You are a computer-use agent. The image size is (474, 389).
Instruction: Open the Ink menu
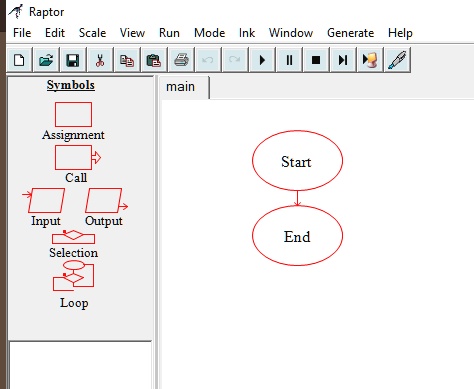[x=247, y=33]
